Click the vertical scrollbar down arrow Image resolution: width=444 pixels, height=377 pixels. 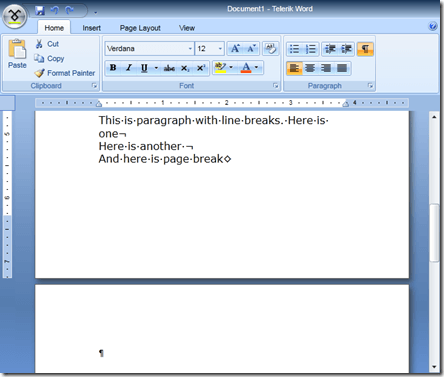434,367
